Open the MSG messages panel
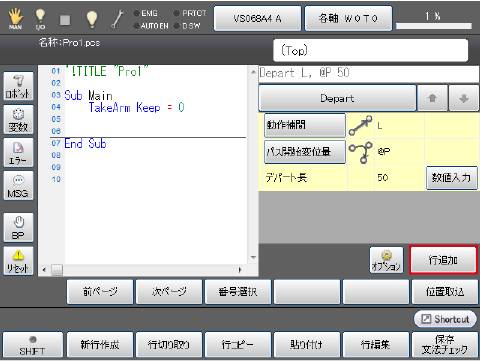480x361 pixels. [x=19, y=186]
